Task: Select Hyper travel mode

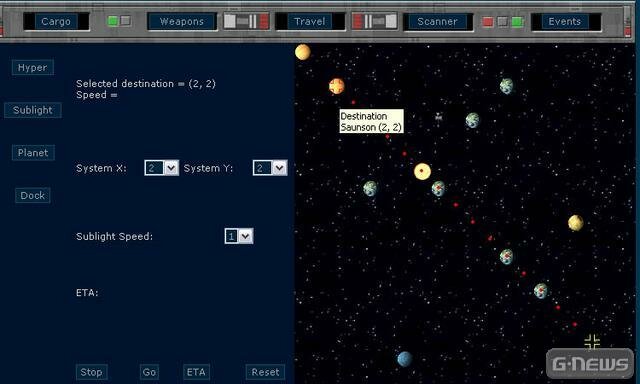Action: [33, 68]
